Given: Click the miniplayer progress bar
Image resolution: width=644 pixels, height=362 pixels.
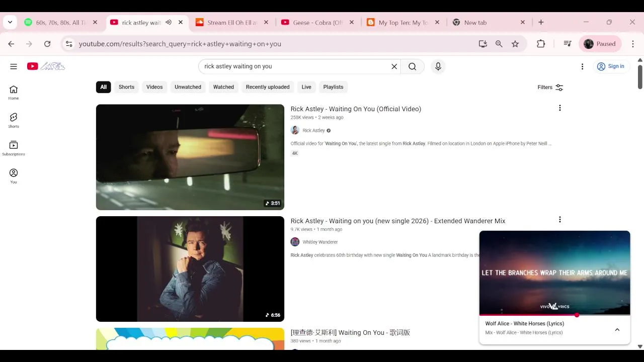Looking at the screenshot, I should pos(554,315).
